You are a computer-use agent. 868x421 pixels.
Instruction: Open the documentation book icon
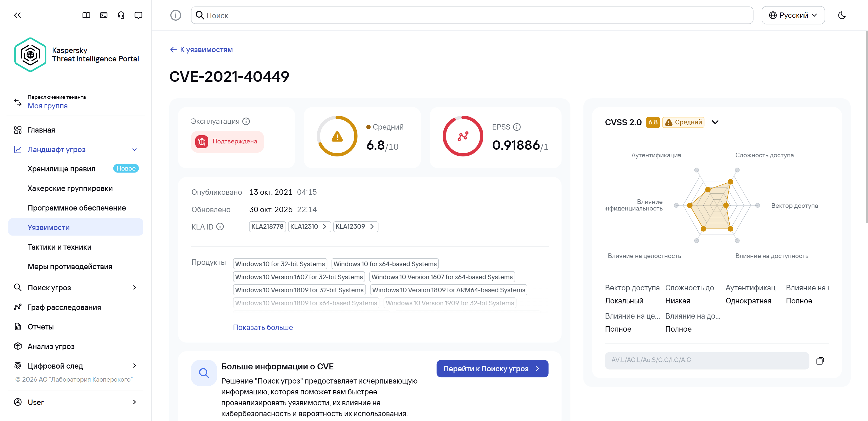86,15
